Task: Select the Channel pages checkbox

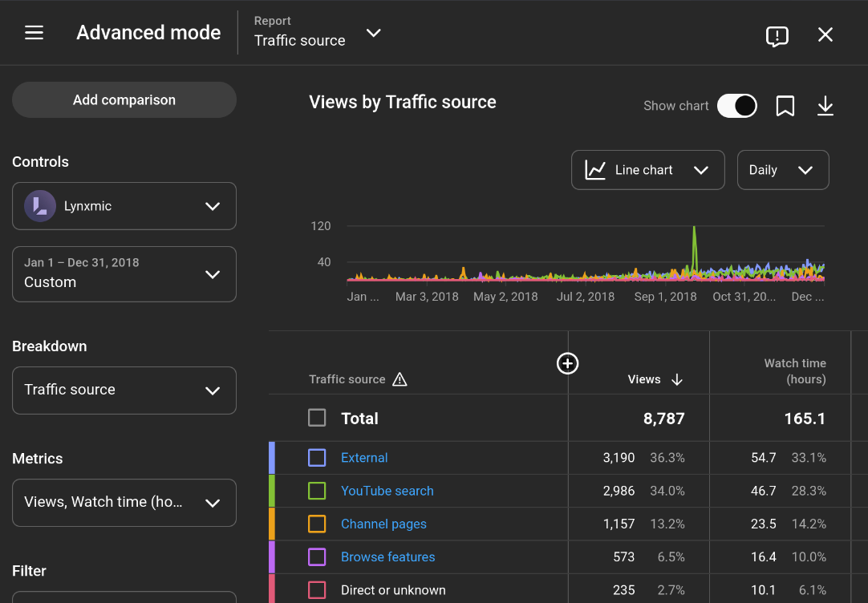Action: click(x=317, y=524)
